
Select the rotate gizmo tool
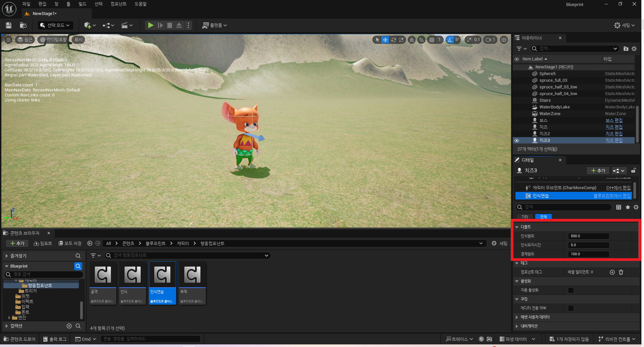pos(393,40)
